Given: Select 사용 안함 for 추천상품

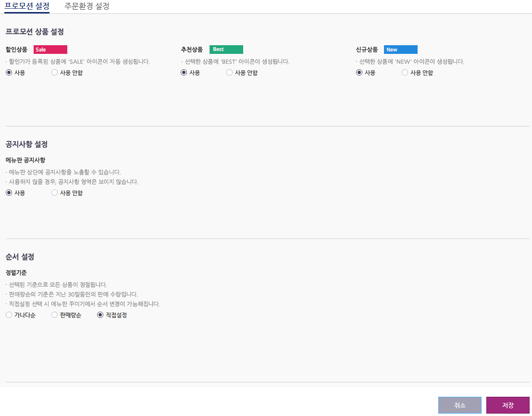Looking at the screenshot, I should click(229, 72).
